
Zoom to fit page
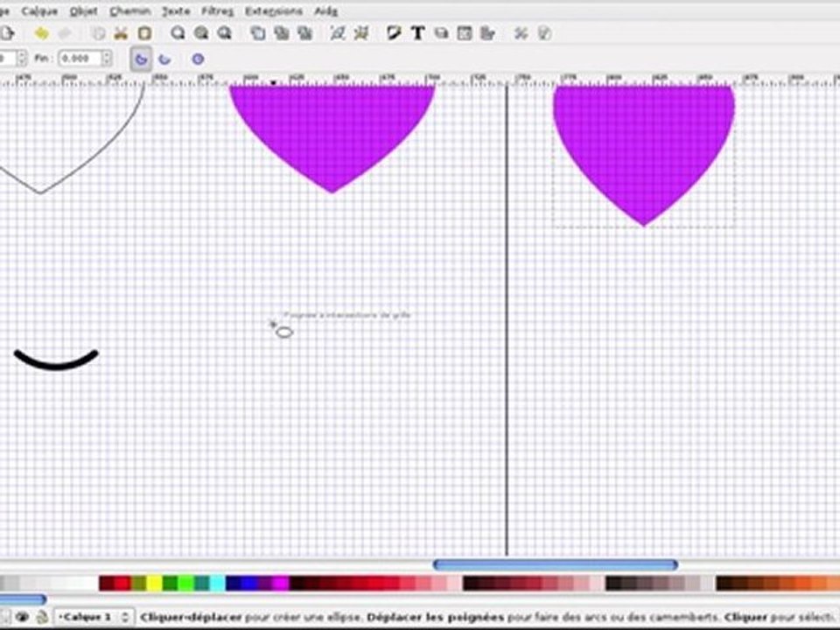point(225,34)
